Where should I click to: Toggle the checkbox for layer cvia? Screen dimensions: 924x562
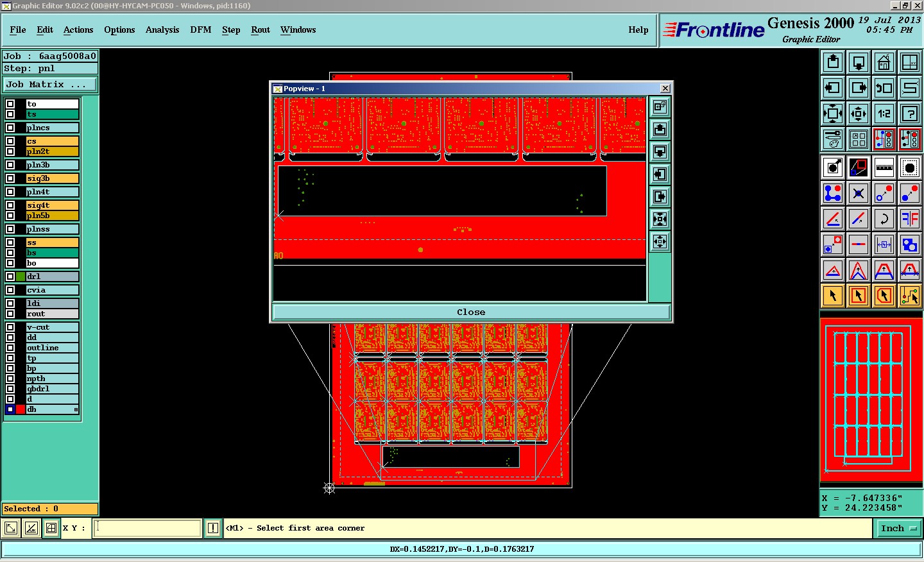10,290
